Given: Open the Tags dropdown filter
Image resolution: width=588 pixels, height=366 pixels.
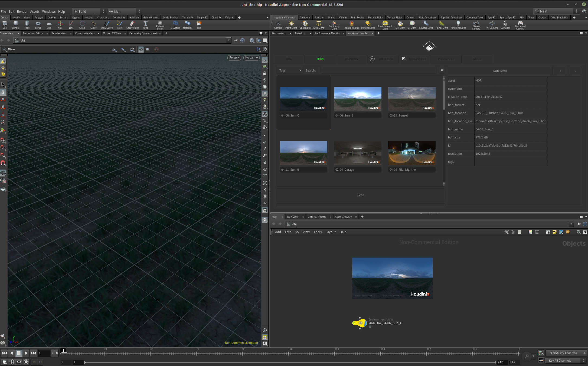Looking at the screenshot, I should [290, 70].
